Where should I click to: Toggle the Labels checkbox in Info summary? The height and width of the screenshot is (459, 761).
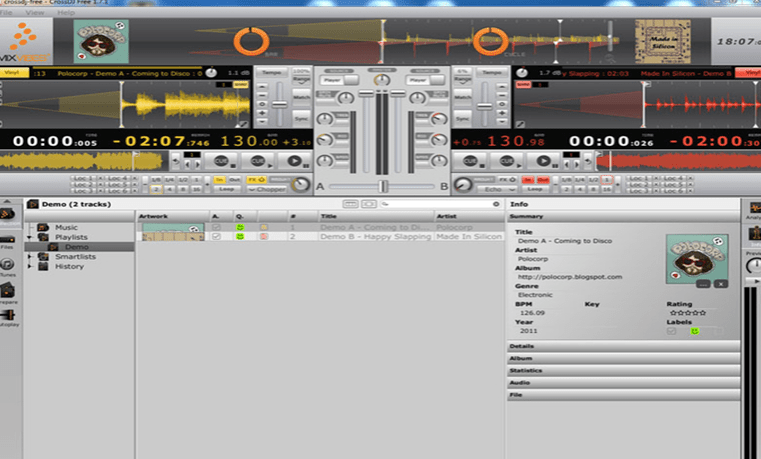tap(671, 331)
